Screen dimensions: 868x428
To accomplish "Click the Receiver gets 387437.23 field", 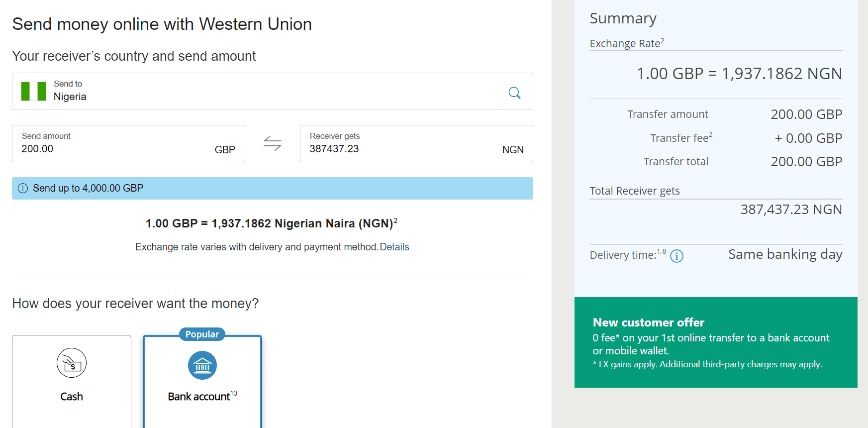I will [x=416, y=143].
